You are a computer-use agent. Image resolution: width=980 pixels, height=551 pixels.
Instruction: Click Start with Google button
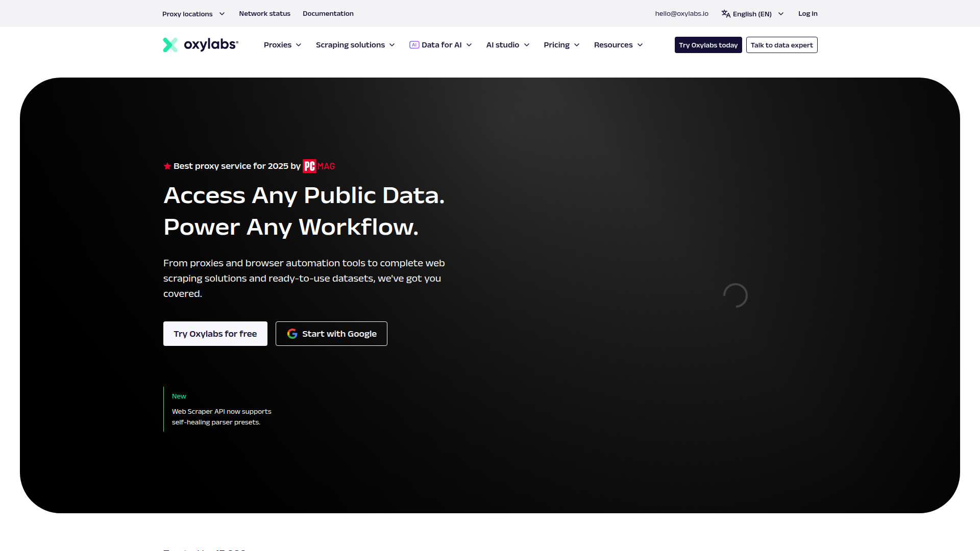[x=331, y=334]
